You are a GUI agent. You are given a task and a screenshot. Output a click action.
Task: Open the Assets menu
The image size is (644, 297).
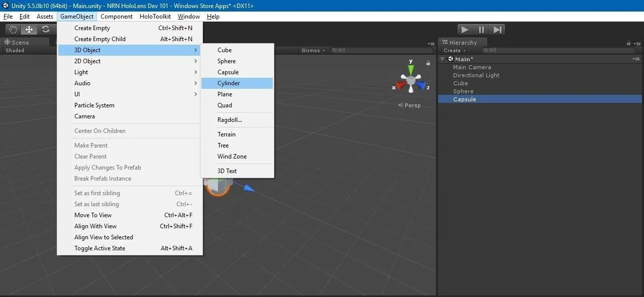[x=45, y=17]
